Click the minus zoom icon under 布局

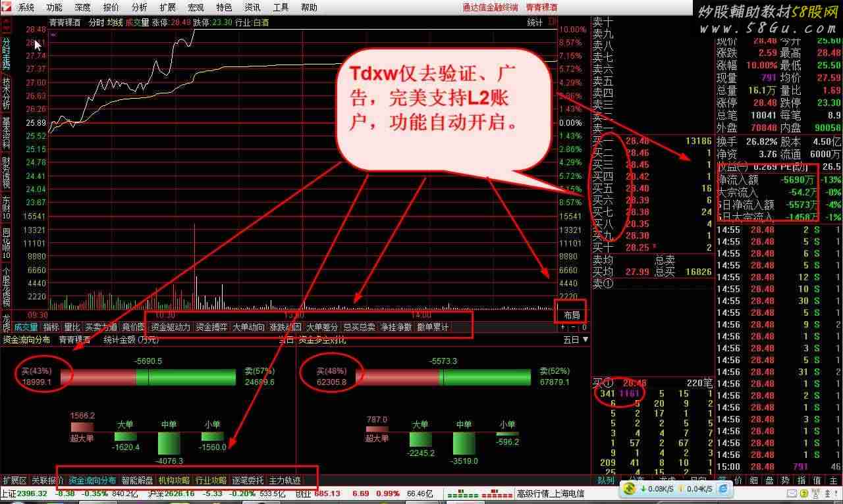pyautogui.click(x=574, y=327)
